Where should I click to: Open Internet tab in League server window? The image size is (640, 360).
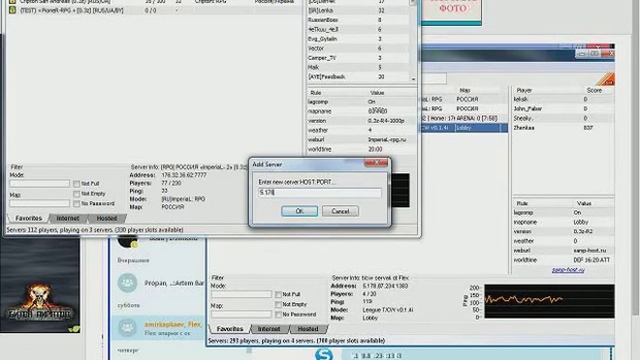point(269,329)
